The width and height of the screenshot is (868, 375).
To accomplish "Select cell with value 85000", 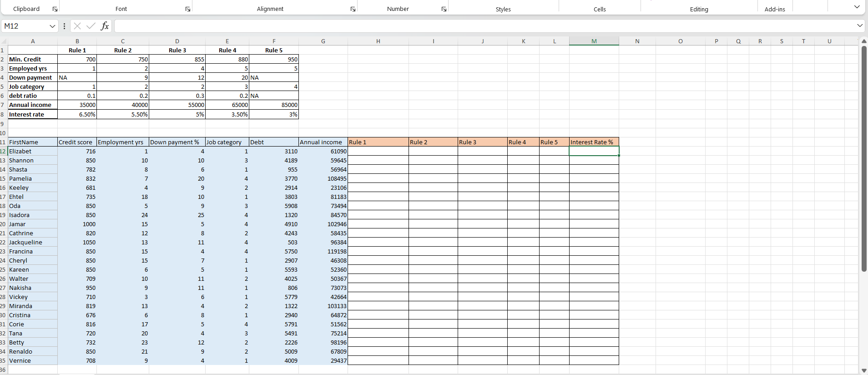I will click(x=274, y=105).
